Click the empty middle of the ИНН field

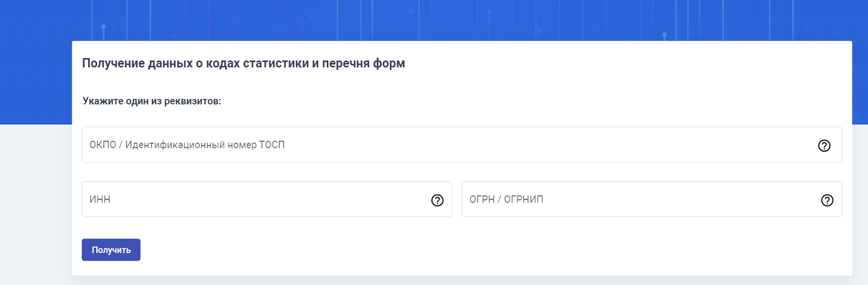(x=269, y=199)
